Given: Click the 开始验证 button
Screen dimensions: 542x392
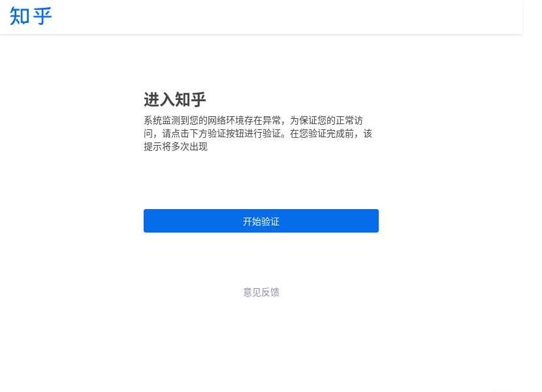Looking at the screenshot, I should [261, 221].
